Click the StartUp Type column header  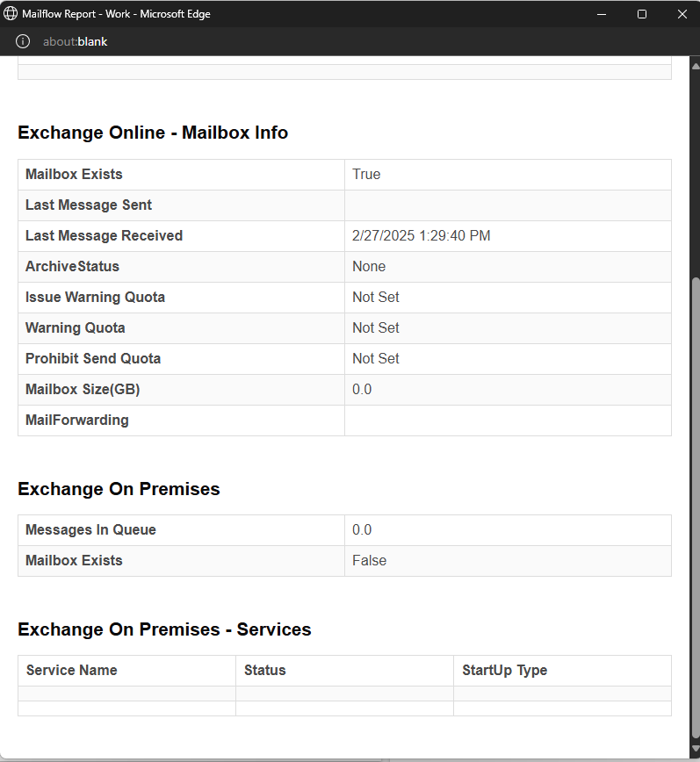point(505,671)
